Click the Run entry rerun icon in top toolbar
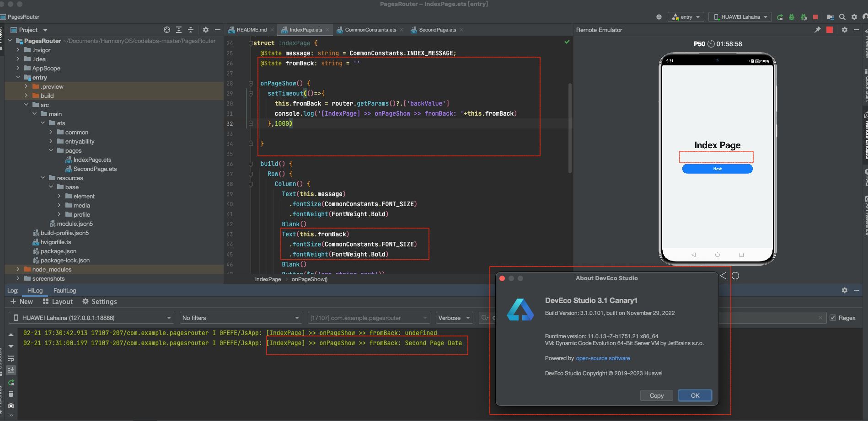 pyautogui.click(x=780, y=17)
